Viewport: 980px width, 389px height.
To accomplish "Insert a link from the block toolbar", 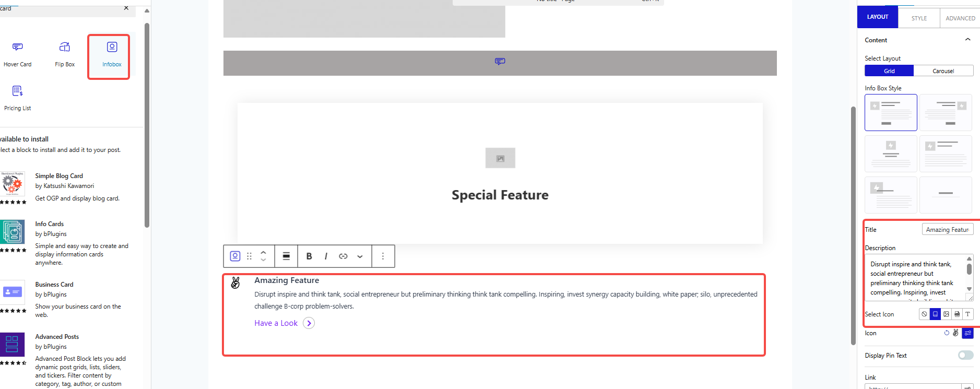I will click(x=343, y=256).
